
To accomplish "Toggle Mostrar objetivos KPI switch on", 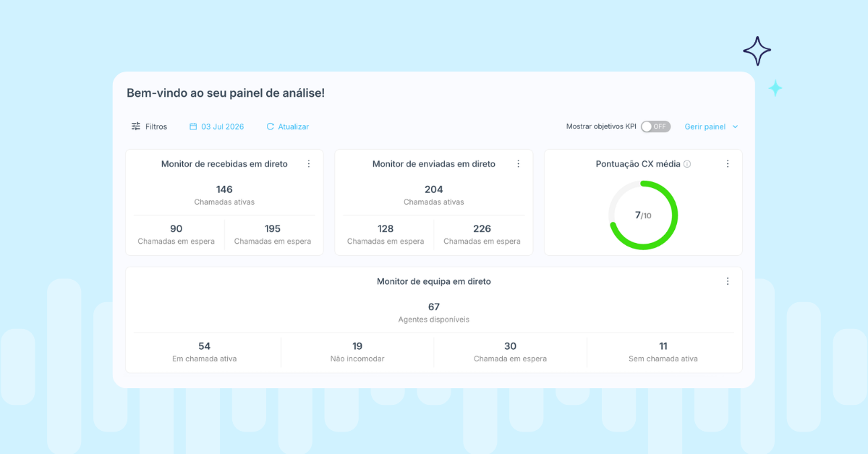I will pyautogui.click(x=655, y=127).
